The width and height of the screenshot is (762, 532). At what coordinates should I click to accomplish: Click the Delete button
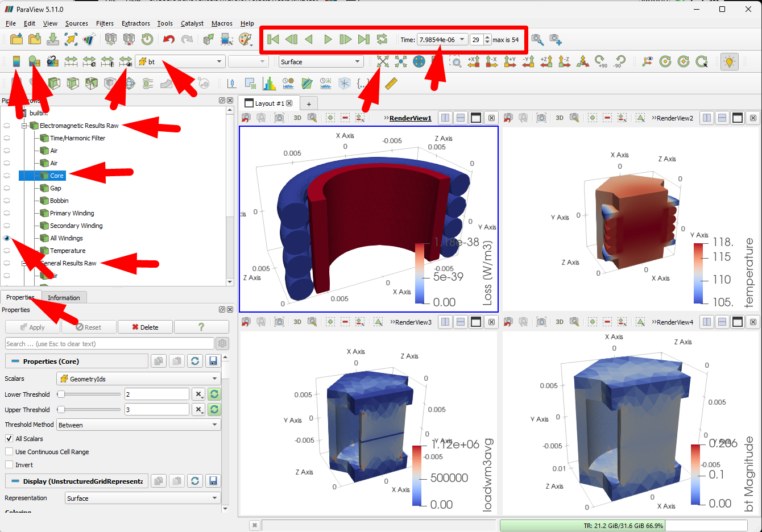tap(145, 327)
